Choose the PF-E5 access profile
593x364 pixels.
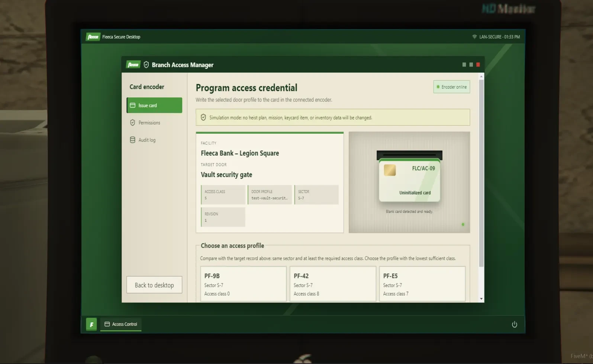click(x=422, y=284)
